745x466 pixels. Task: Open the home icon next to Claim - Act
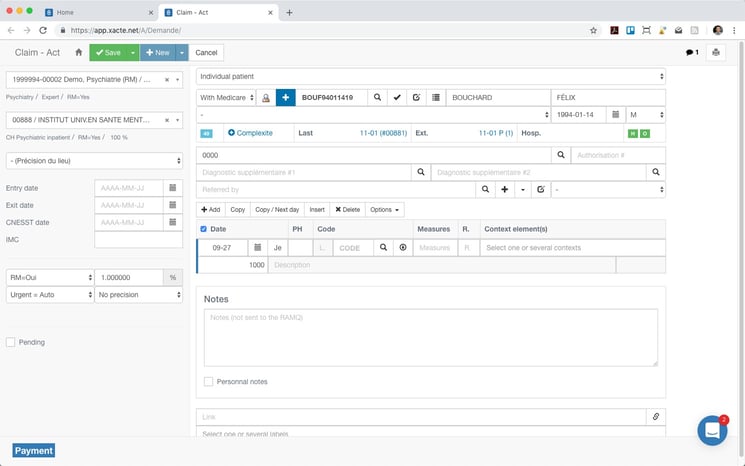point(79,52)
